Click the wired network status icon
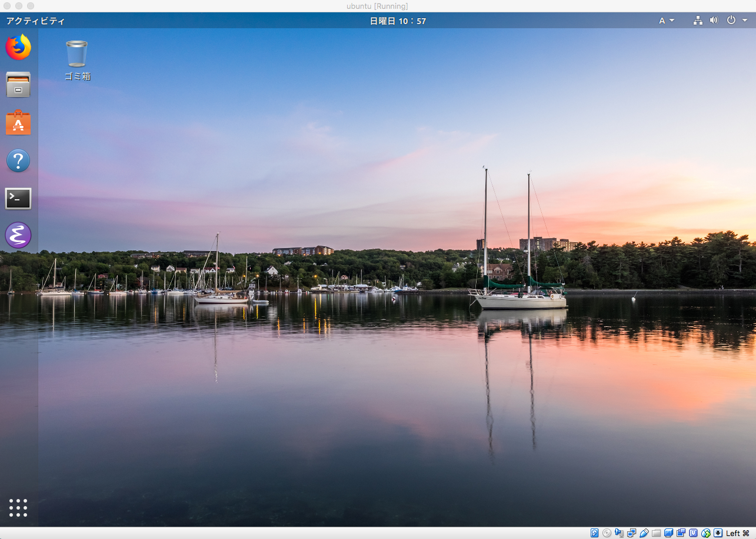The width and height of the screenshot is (756, 539). click(698, 21)
